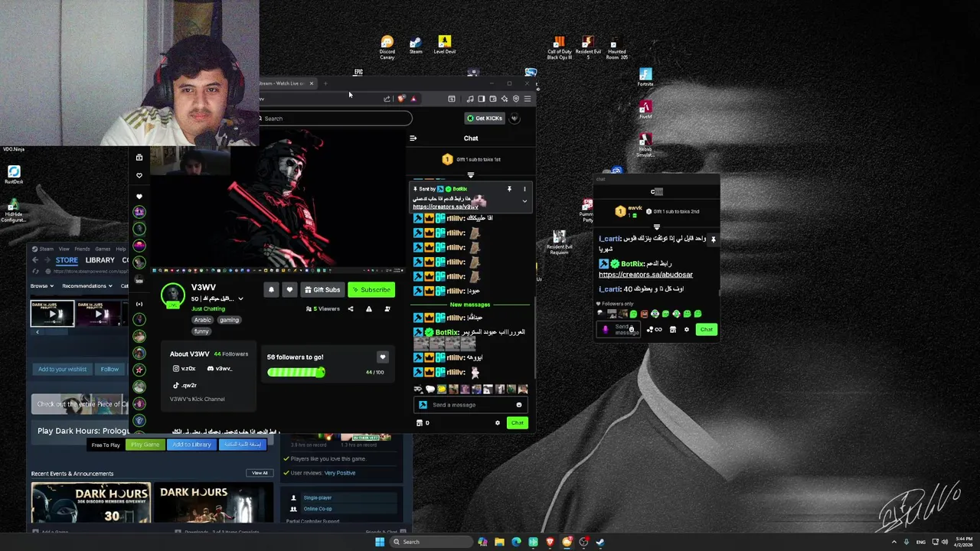Click heart icon on followers goal card
This screenshot has height=551, width=980.
click(383, 357)
